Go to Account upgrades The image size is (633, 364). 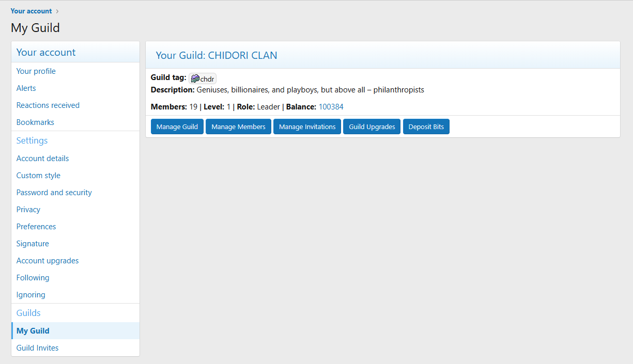pos(75,261)
